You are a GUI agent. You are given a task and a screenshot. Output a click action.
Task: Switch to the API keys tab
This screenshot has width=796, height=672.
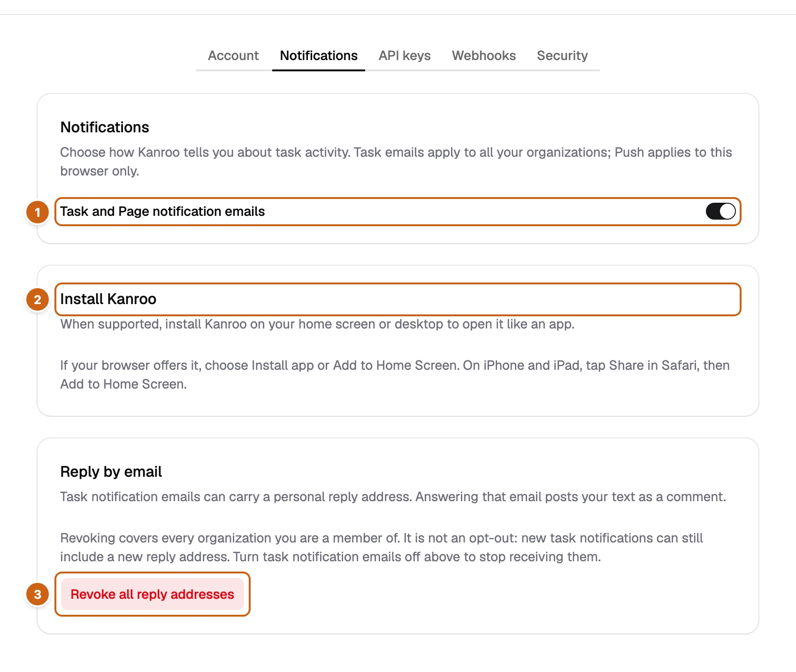coord(405,55)
